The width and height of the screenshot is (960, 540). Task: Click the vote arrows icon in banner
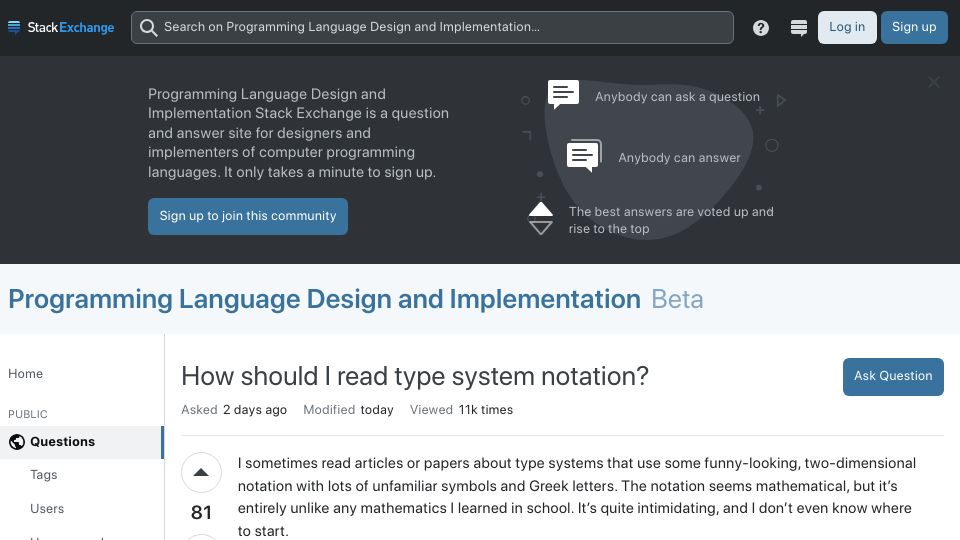pos(541,219)
